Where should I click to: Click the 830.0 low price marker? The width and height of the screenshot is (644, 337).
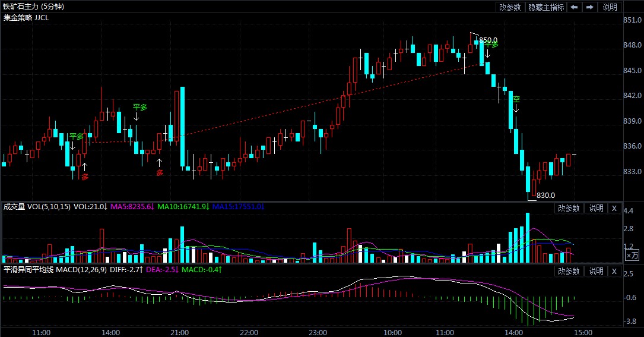[x=545, y=195]
